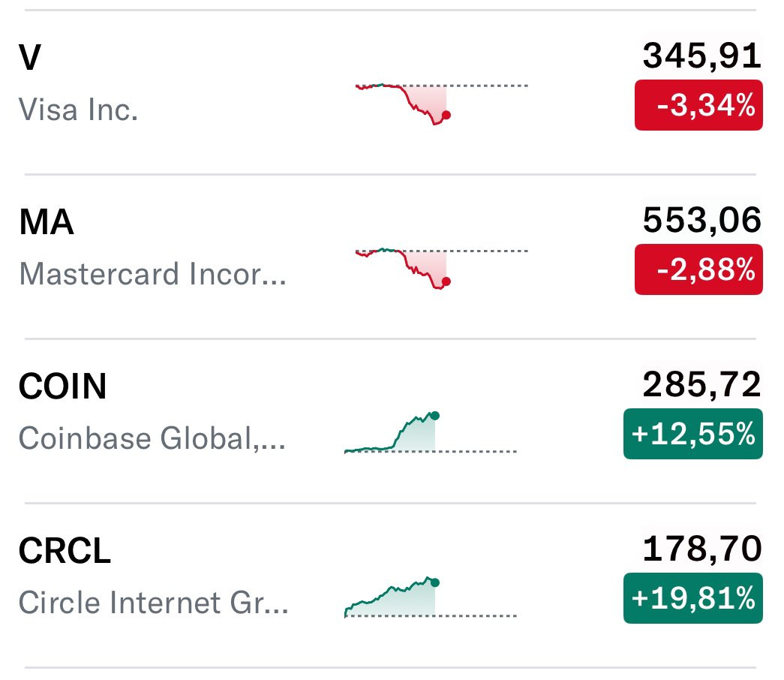Image resolution: width=784 pixels, height=680 pixels.
Task: Select the COIN ticker symbol
Action: coord(62,387)
